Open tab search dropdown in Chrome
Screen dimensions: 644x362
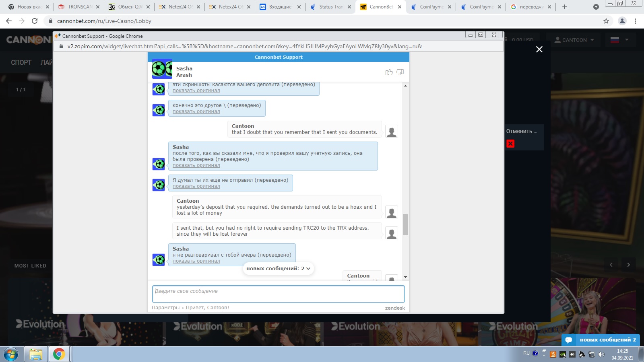click(596, 7)
